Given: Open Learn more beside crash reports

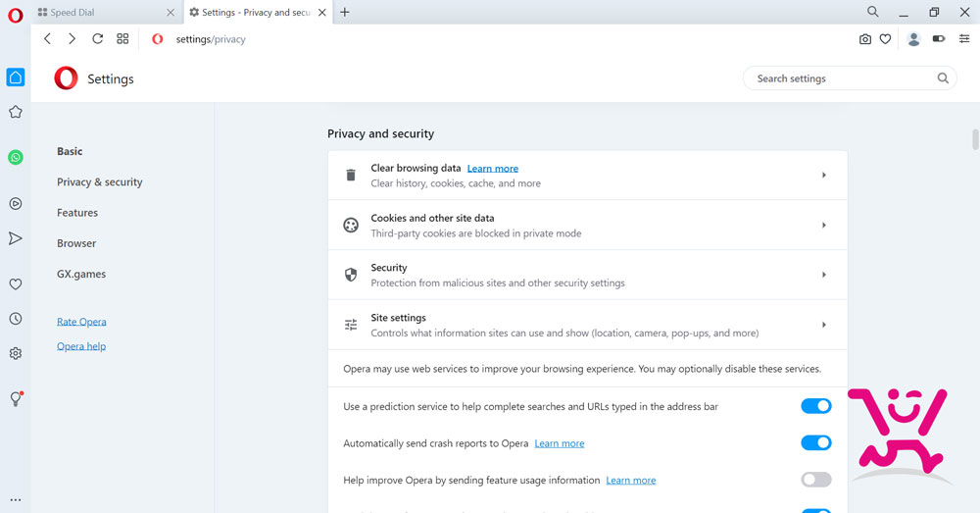Looking at the screenshot, I should coord(560,443).
